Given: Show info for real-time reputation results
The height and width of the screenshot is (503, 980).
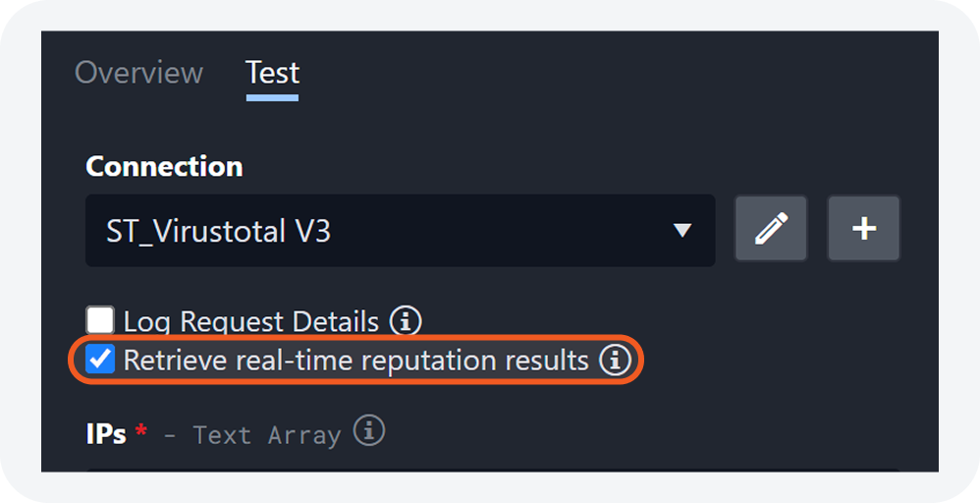Looking at the screenshot, I should [x=615, y=361].
